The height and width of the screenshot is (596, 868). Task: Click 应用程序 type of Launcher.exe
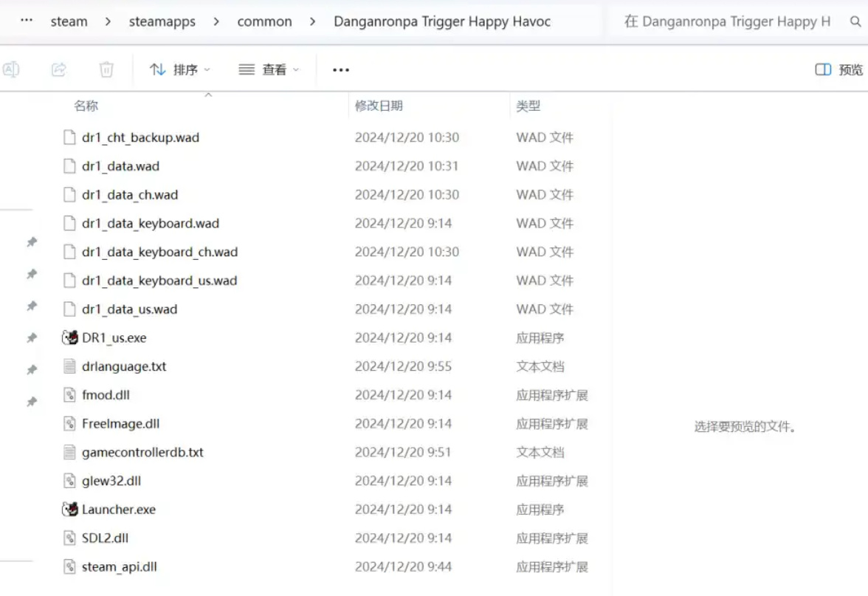click(540, 510)
